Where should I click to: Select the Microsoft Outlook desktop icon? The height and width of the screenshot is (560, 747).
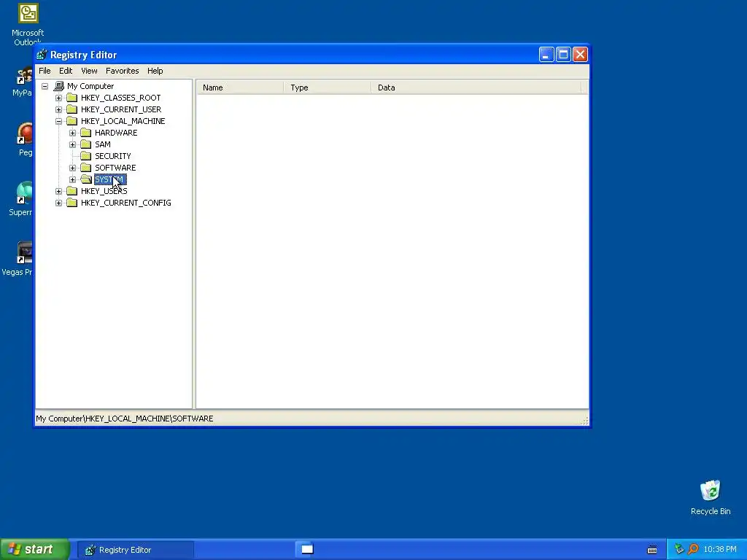[28, 25]
